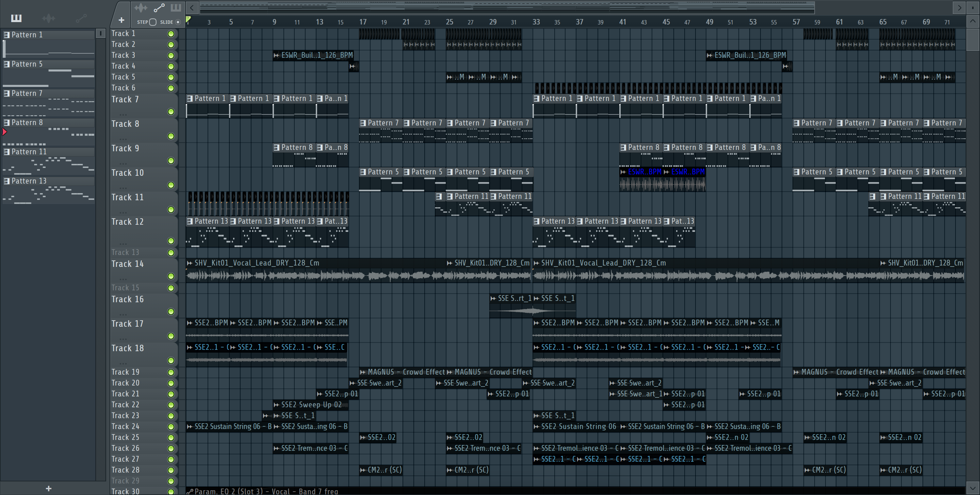Mute Track 1 with its green LED
980x495 pixels.
click(171, 34)
